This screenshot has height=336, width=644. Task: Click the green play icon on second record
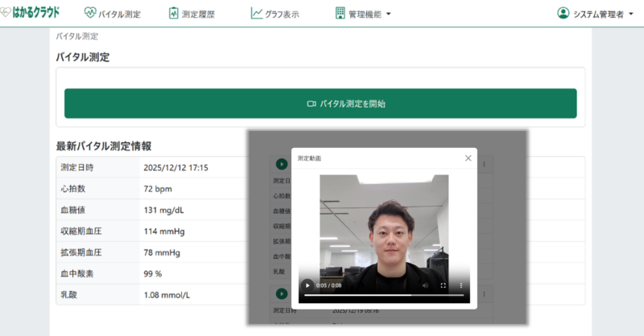281,294
